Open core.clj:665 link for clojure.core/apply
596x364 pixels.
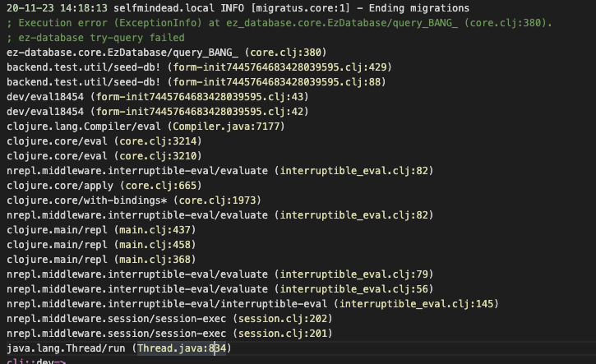[x=161, y=186]
